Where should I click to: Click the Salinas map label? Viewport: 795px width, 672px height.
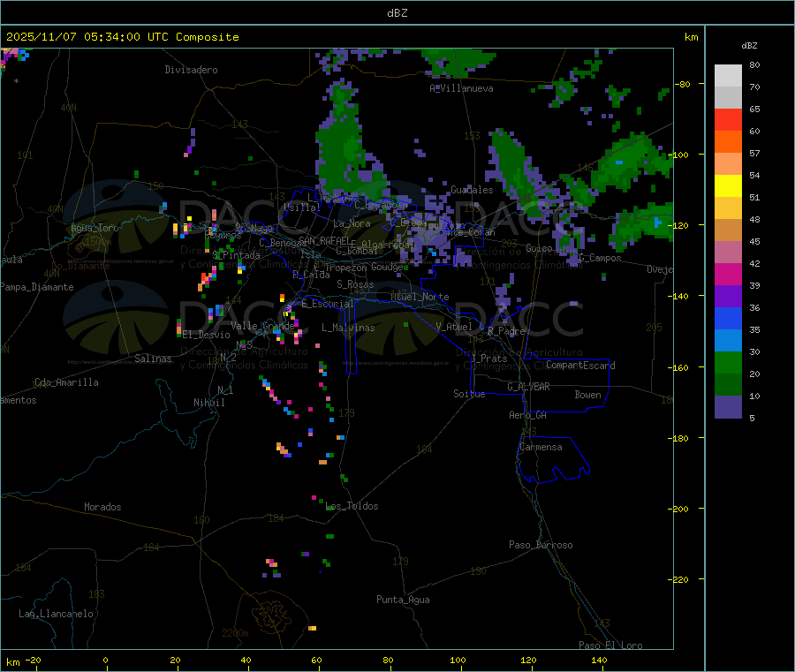[x=153, y=359]
